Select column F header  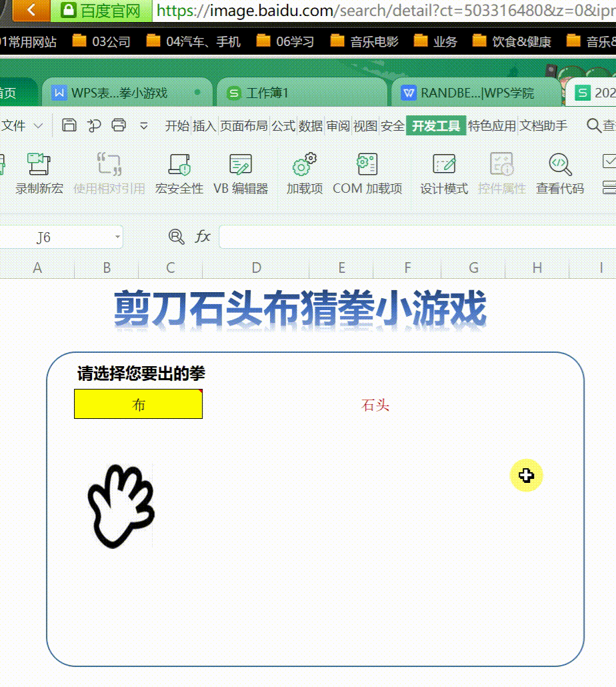407,267
